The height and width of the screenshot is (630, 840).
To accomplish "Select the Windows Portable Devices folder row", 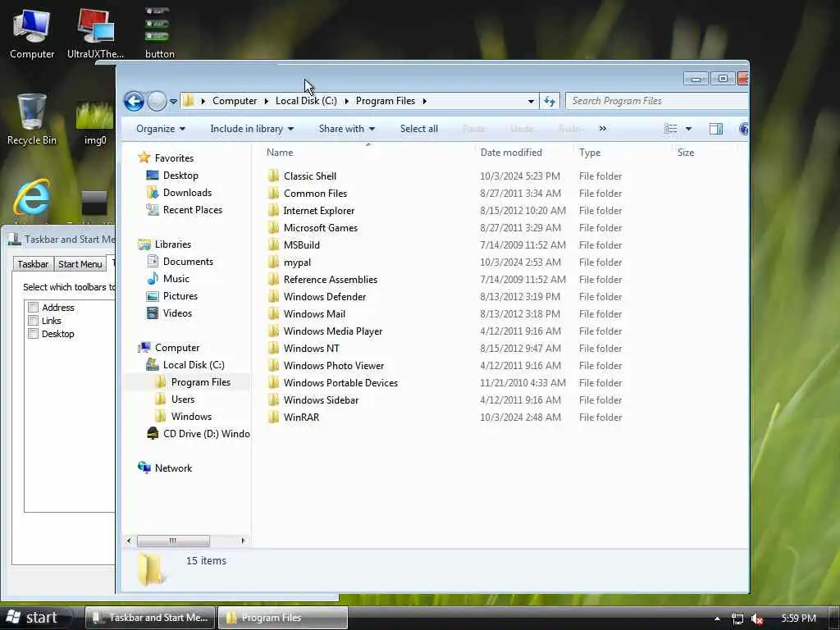I will pyautogui.click(x=445, y=382).
